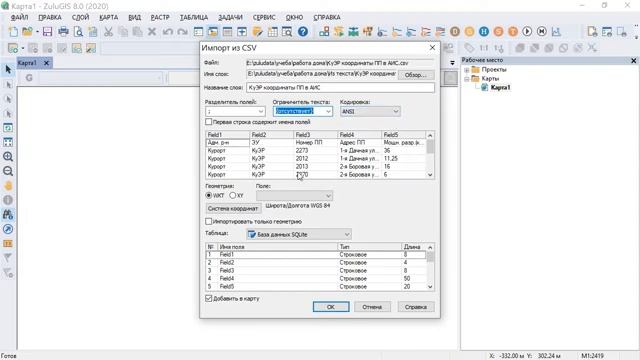
Task: Open dropdown arrow next to Open folder icon
Action: pos(37,31)
